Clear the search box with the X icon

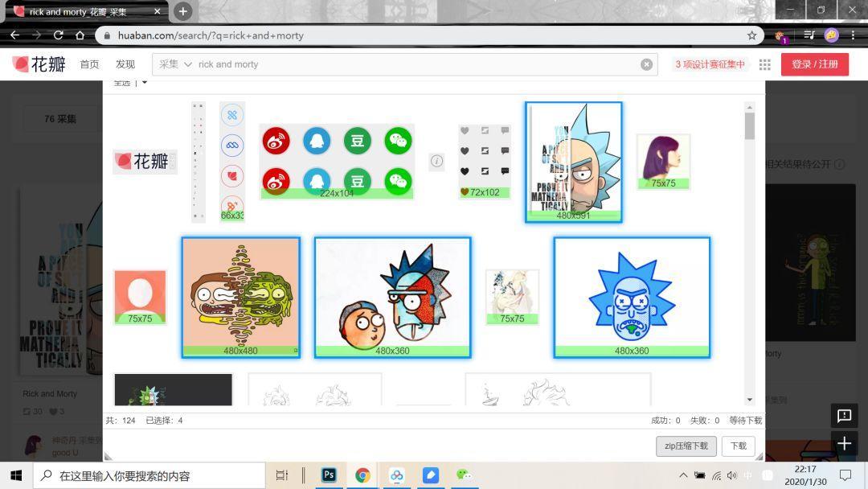coord(646,64)
